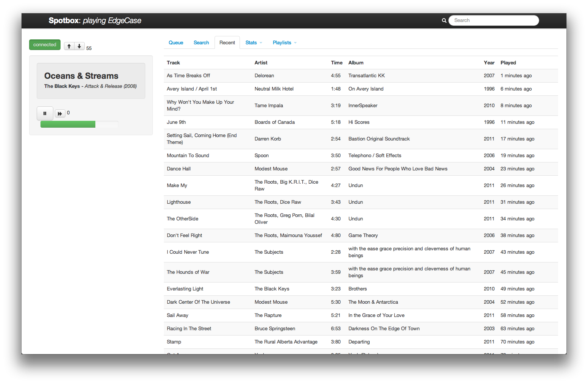Click album Darkness On The Edge Of Town
Image resolution: width=588 pixels, height=384 pixels.
[384, 329]
